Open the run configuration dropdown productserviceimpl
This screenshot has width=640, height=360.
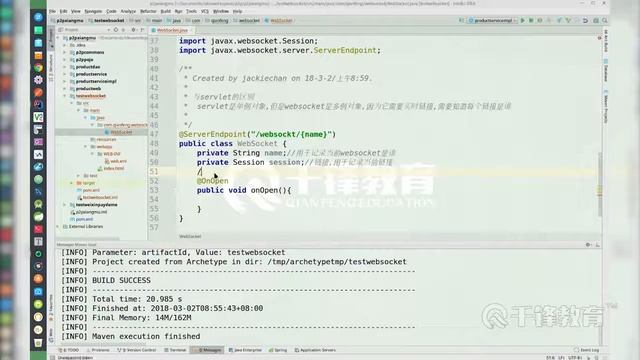pyautogui.click(x=493, y=20)
